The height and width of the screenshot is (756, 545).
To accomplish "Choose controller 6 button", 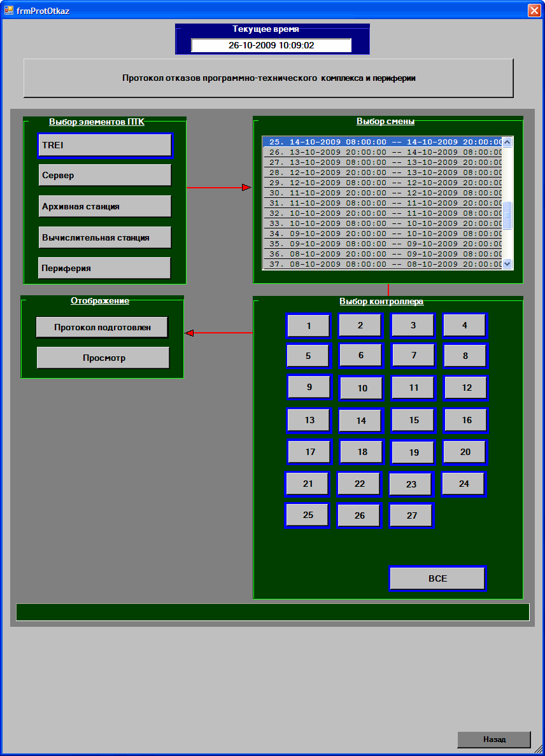I will coord(361,355).
